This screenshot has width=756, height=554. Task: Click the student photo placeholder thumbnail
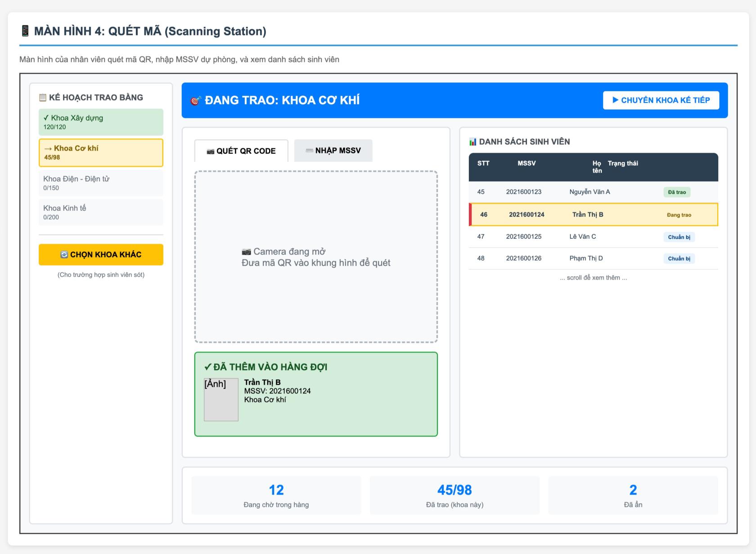coord(221,399)
